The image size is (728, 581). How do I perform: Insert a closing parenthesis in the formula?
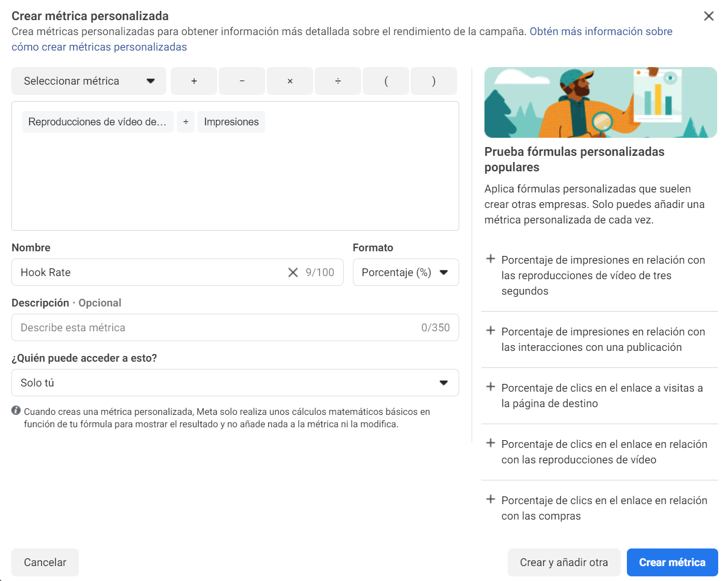[x=433, y=81]
